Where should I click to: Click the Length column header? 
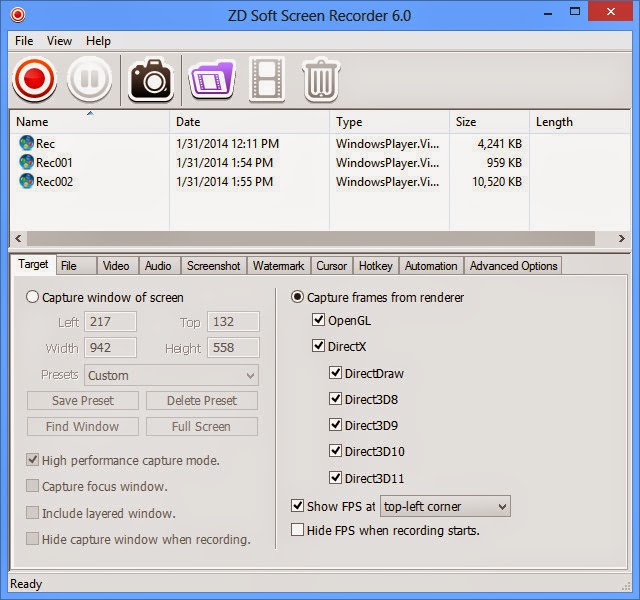coord(580,122)
